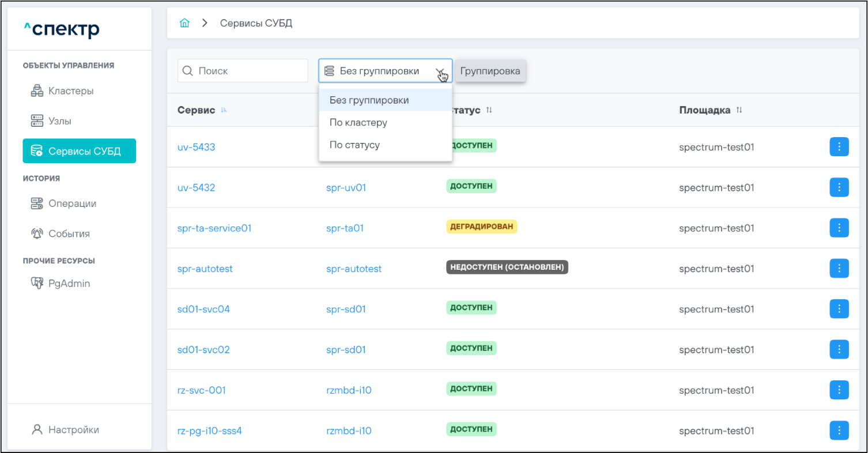Open the Кластеры sidebar section

point(70,91)
